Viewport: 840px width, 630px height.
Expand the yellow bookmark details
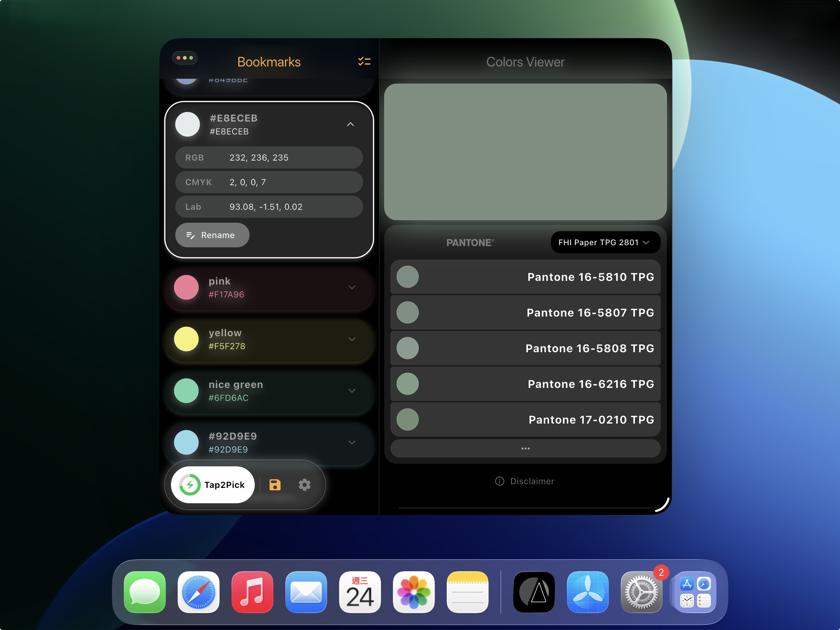(352, 339)
